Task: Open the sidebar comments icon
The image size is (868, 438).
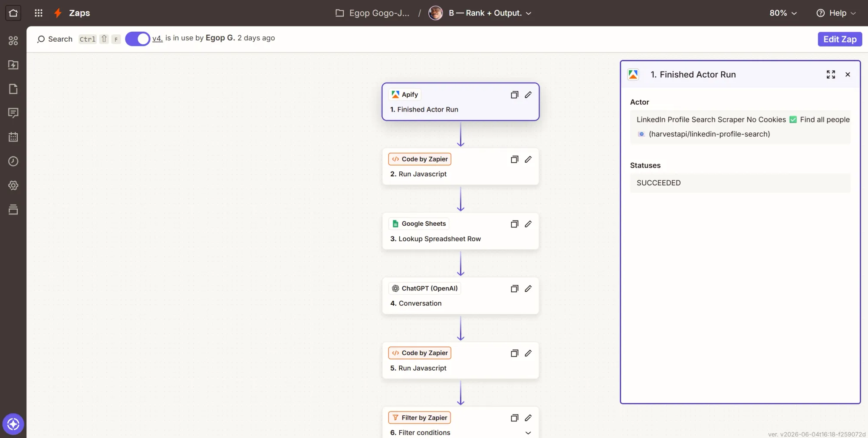Action: (x=13, y=113)
